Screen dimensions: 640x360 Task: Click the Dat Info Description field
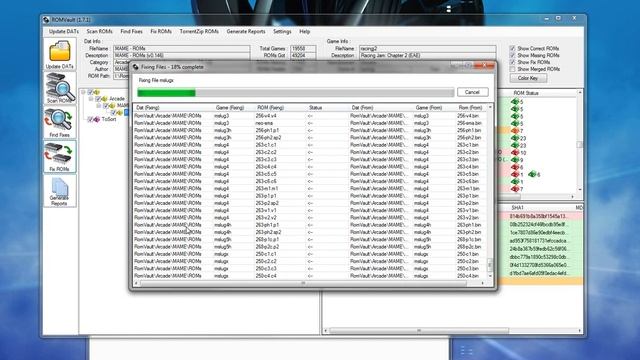tap(181, 56)
